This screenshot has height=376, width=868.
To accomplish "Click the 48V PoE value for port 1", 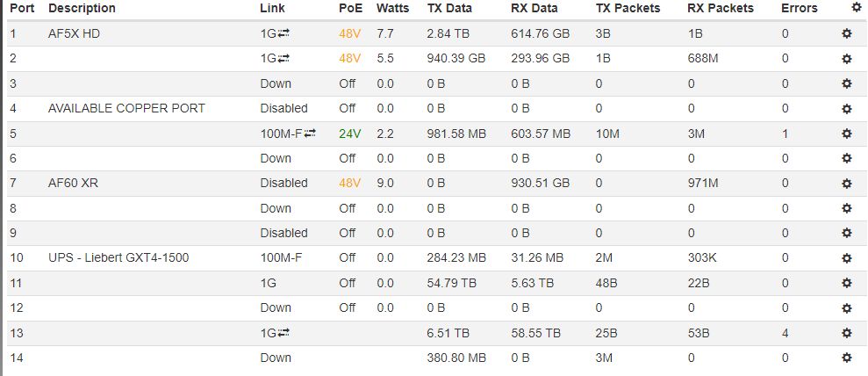I will tap(349, 33).
